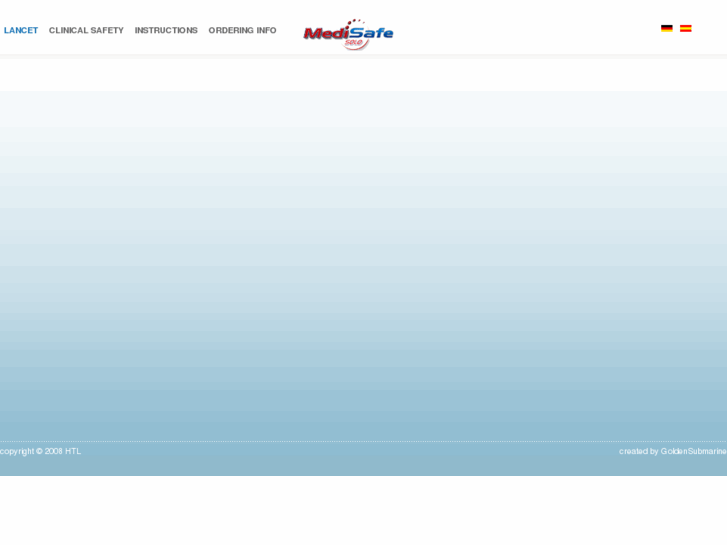Open the Instructions section
Viewport: 727px width, 545px height.
click(x=166, y=30)
